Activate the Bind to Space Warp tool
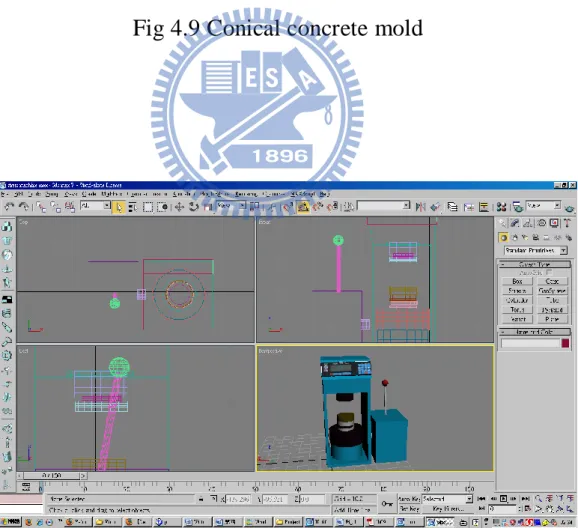 (x=70, y=207)
